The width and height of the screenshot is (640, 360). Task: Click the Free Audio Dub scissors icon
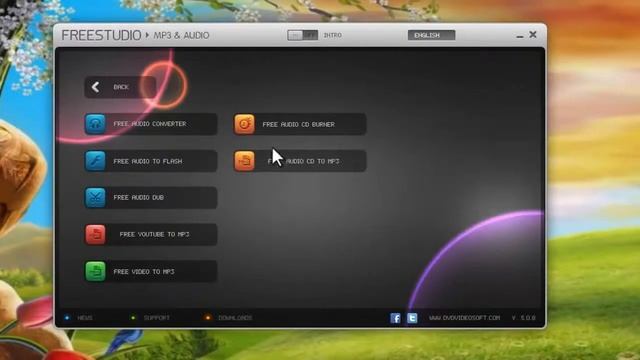coord(96,198)
